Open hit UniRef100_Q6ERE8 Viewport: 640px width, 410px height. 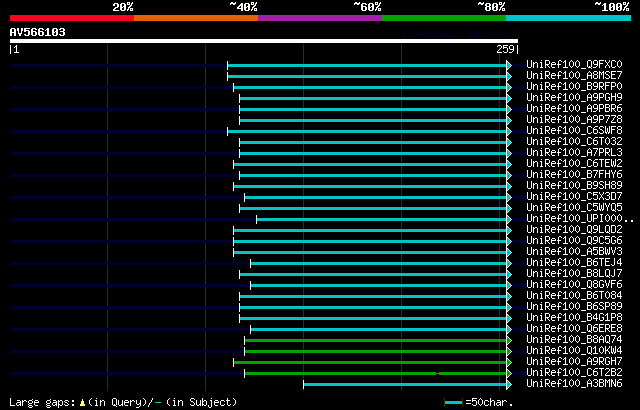tap(574, 329)
